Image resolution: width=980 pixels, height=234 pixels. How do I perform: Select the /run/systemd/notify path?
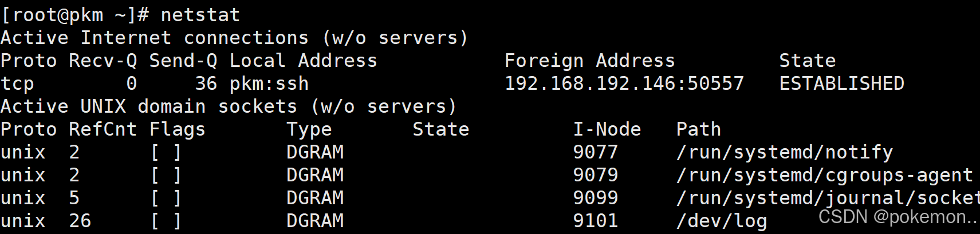tap(785, 153)
